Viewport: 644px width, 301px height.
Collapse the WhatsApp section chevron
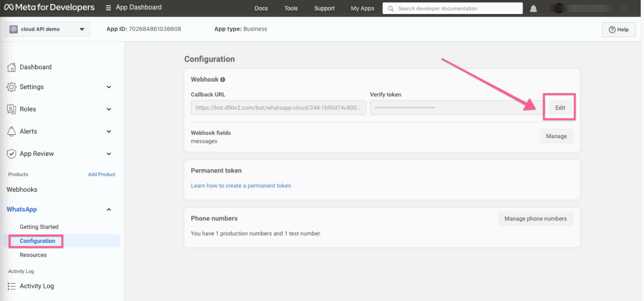point(109,210)
